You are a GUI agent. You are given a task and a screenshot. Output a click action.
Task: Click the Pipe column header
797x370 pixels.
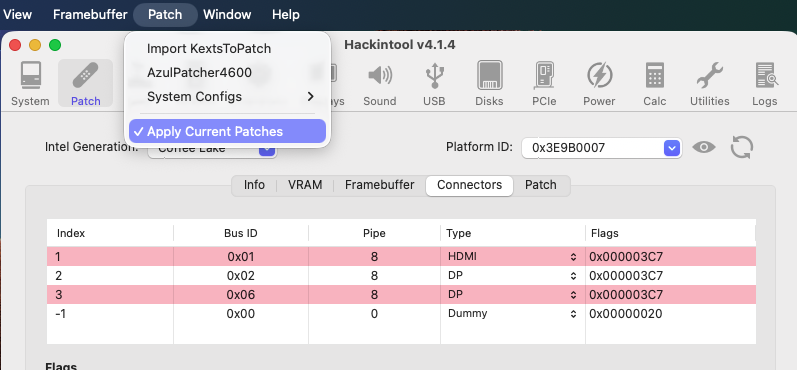pos(374,233)
